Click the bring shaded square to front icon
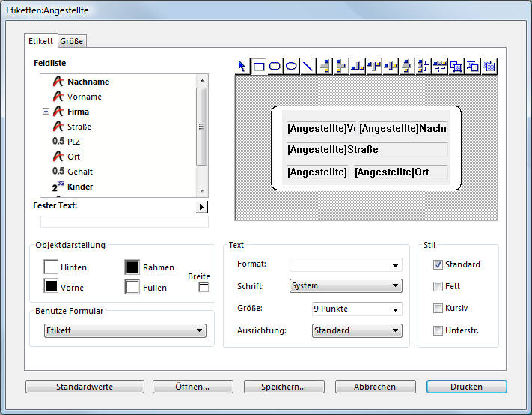Image resolution: width=532 pixels, height=415 pixels. 456,66
